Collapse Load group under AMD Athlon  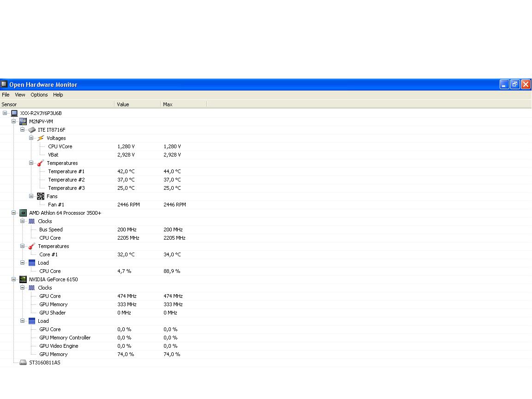coord(22,263)
